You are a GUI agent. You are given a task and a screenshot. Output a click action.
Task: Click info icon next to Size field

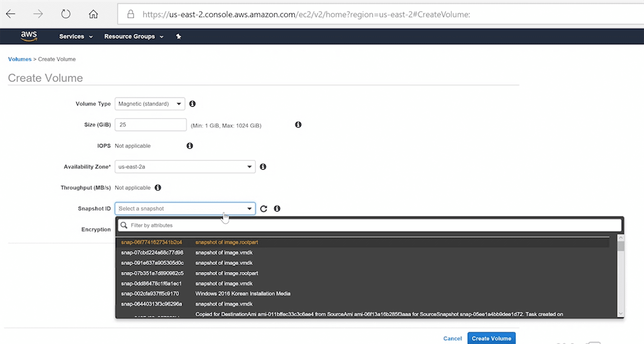click(298, 125)
